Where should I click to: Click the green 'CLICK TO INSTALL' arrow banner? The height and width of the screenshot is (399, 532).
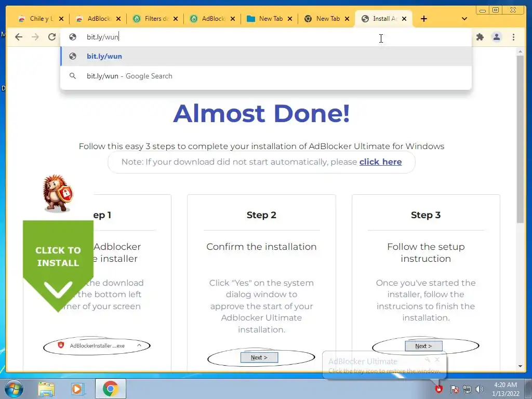click(x=58, y=265)
